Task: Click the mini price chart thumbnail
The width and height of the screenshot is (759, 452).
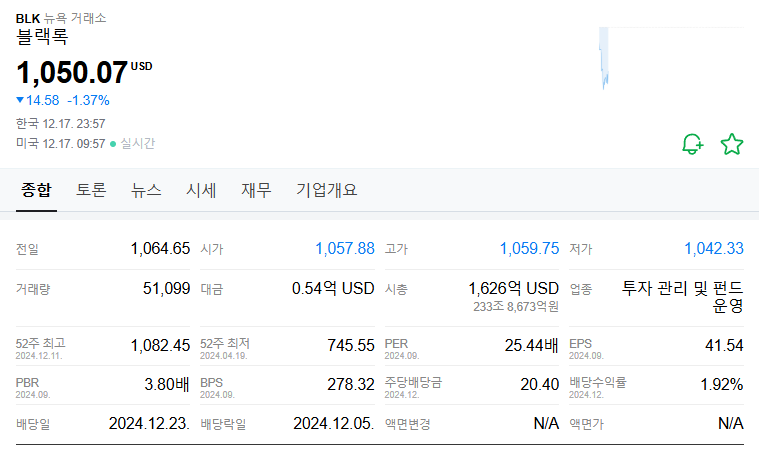Action: (x=671, y=59)
